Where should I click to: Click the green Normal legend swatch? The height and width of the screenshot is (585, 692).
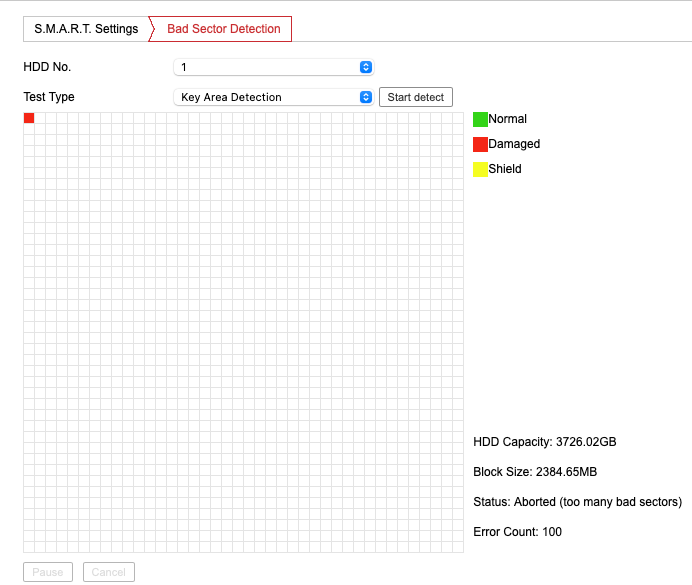(480, 119)
